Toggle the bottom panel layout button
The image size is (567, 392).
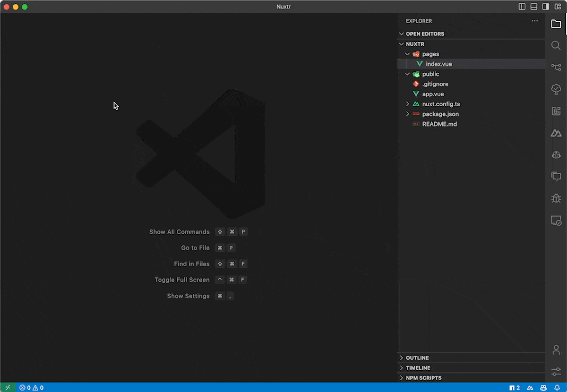click(x=534, y=7)
